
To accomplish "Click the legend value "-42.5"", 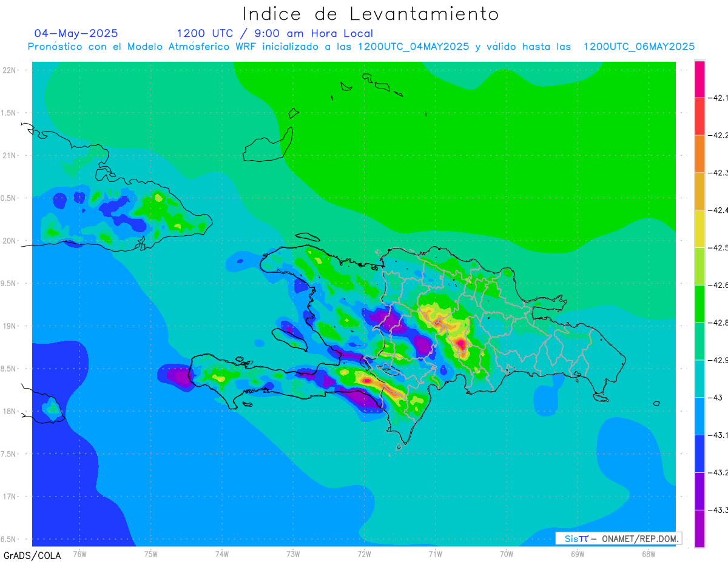I will pyautogui.click(x=719, y=248).
